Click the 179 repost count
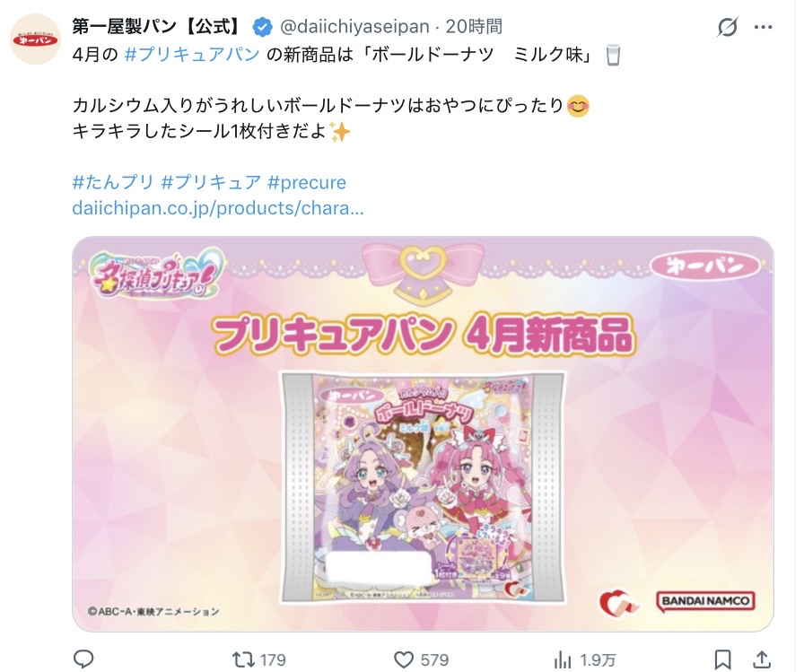The width and height of the screenshot is (804, 672). pos(272,659)
